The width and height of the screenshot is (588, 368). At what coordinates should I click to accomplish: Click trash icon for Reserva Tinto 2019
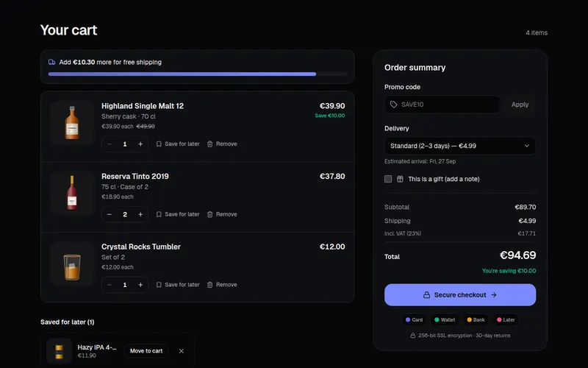[x=210, y=214]
